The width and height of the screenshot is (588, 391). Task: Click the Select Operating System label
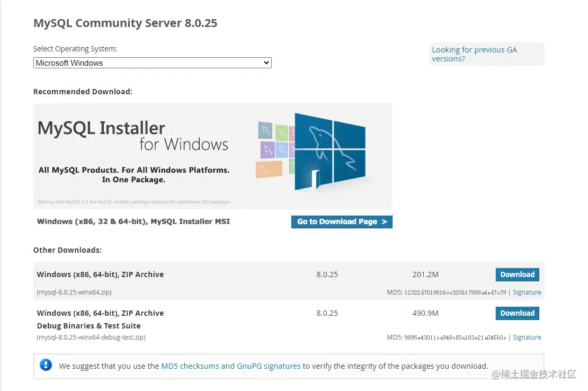pos(75,49)
